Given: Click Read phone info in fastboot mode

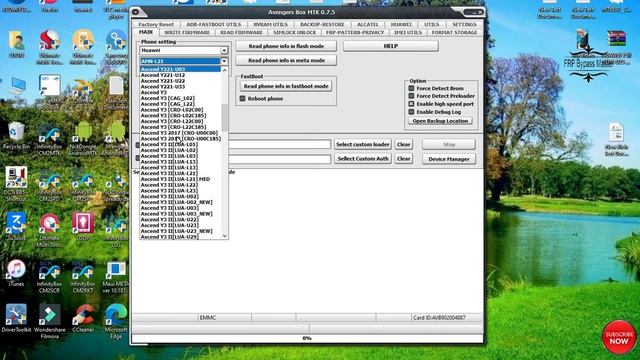Looking at the screenshot, I should [286, 86].
